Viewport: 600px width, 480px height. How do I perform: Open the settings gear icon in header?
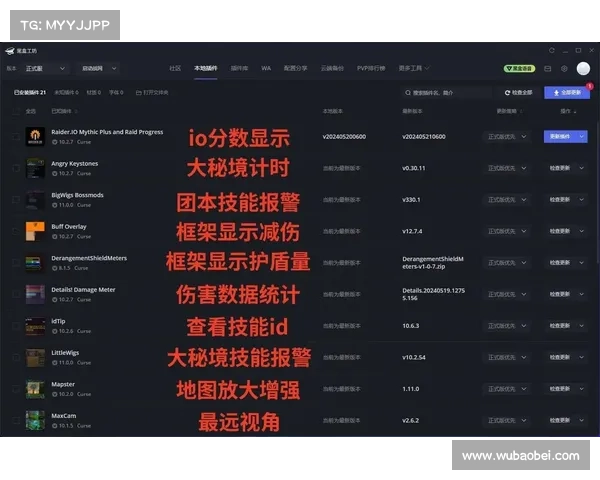564,69
